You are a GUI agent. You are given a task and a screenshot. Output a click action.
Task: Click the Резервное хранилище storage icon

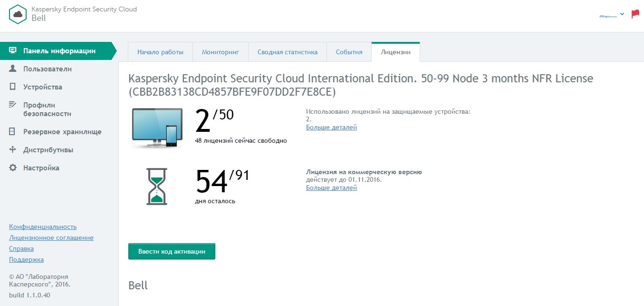pyautogui.click(x=13, y=132)
